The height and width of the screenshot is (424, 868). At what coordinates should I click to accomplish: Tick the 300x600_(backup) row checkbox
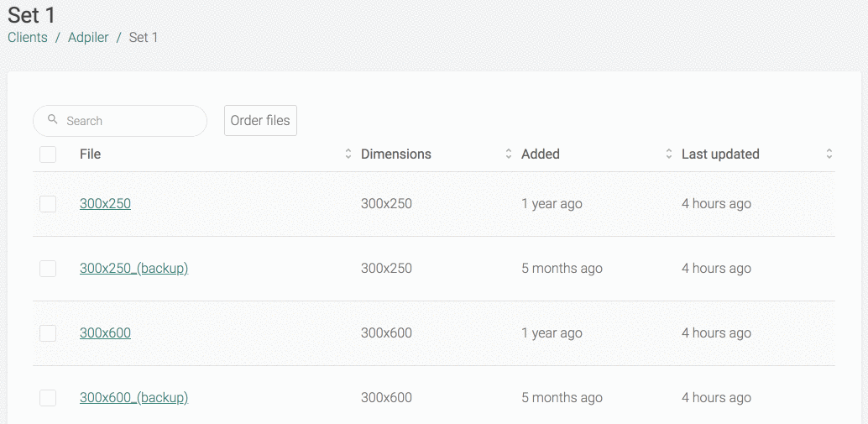pyautogui.click(x=48, y=398)
